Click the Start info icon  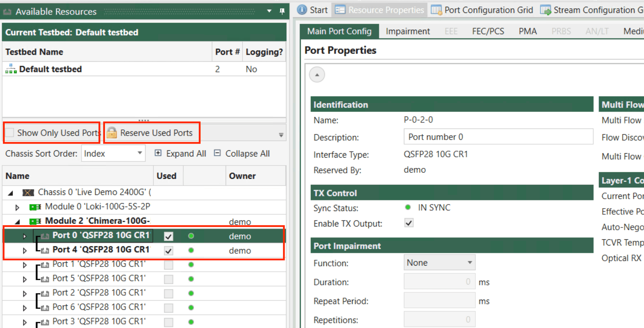click(302, 10)
